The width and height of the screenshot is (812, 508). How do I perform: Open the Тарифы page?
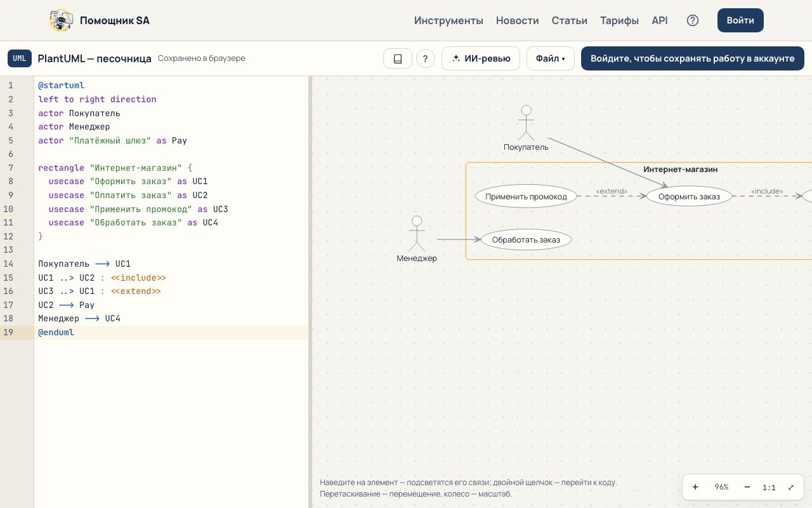pyautogui.click(x=619, y=20)
